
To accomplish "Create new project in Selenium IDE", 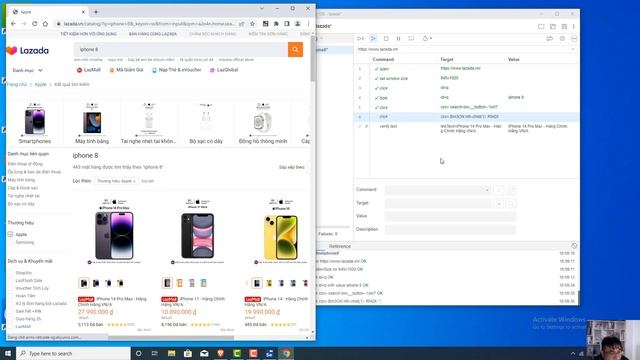I will click(x=541, y=26).
